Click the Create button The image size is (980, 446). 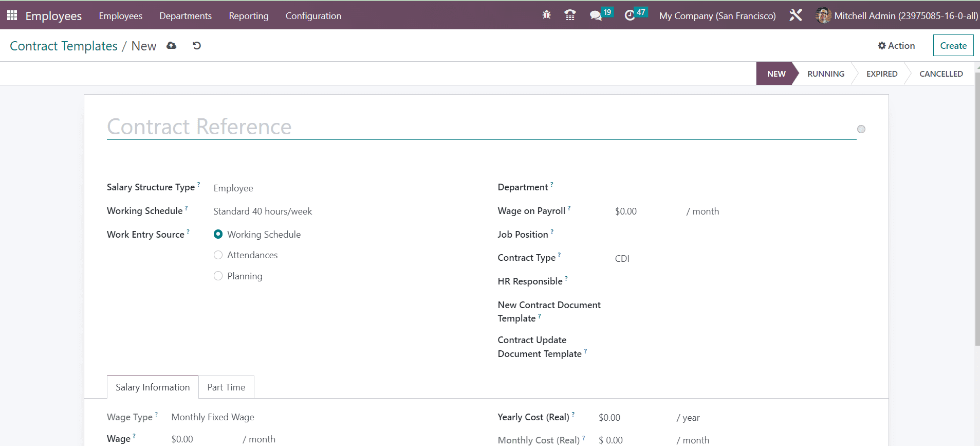[x=953, y=46]
